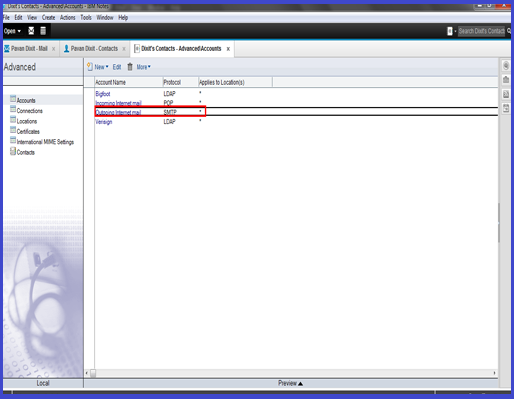Screen dimensions: 514x399
Task: Expand the Preview pane arrow
Action: pos(290,383)
